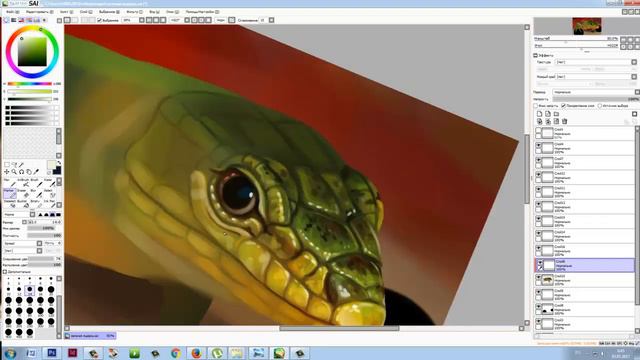Click the canvas horizontal scrollbar
Viewport: 640px width, 360px height.
coord(339,328)
